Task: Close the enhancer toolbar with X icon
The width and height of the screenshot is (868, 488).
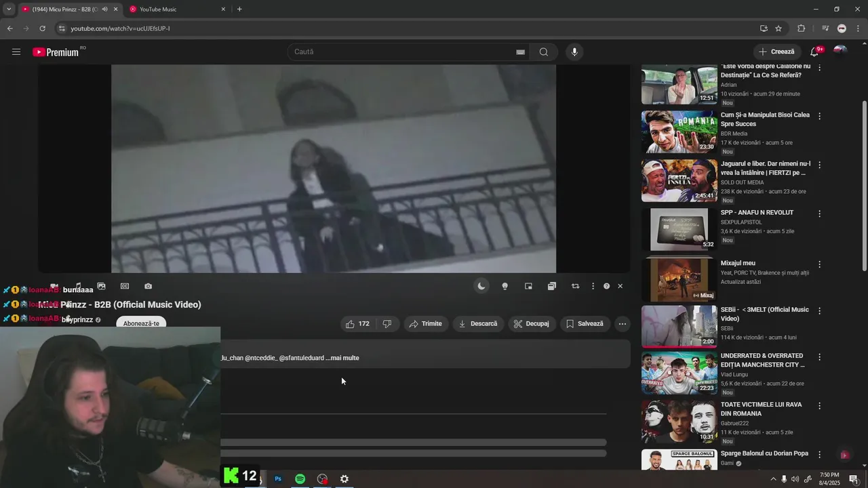Action: point(620,286)
